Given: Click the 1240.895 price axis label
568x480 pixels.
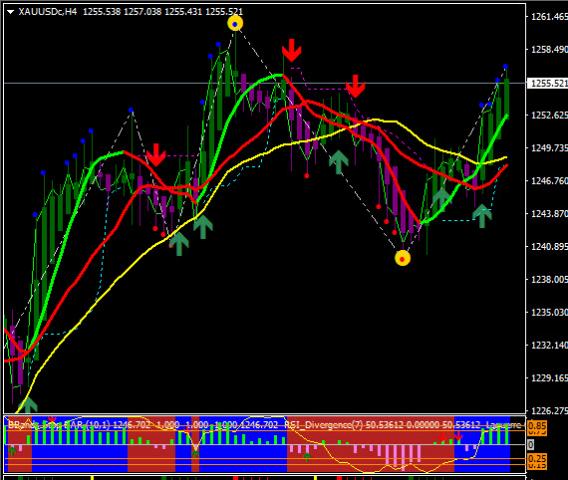Looking at the screenshot, I should (x=549, y=247).
